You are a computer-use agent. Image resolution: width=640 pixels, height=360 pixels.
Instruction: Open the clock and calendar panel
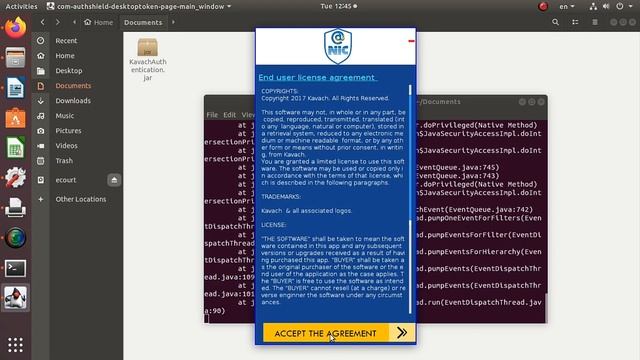pos(338,7)
